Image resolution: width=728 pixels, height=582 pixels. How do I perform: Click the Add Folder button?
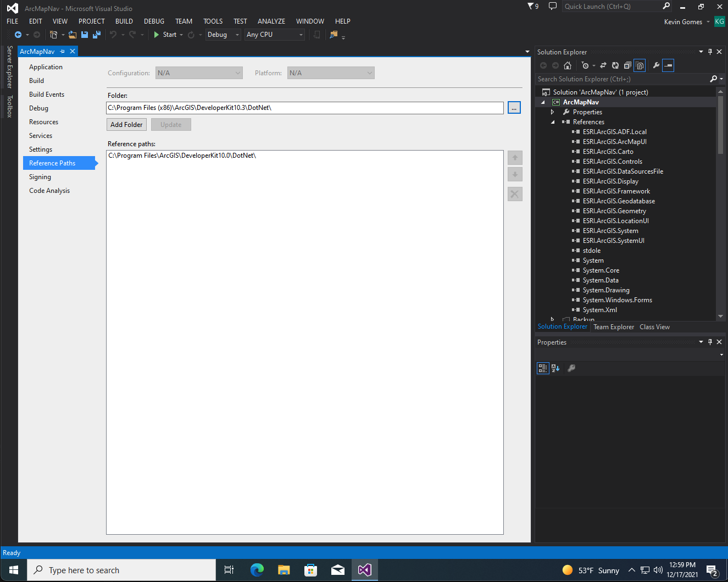126,125
